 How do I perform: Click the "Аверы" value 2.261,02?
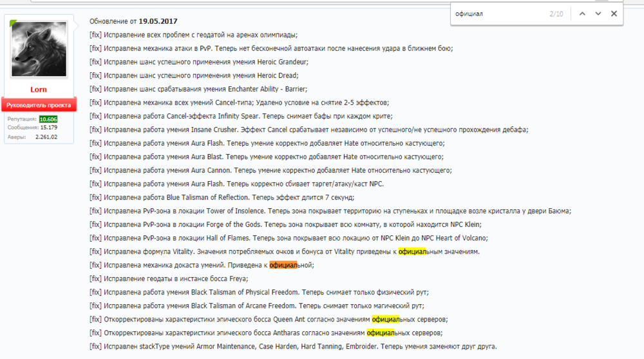point(46,137)
